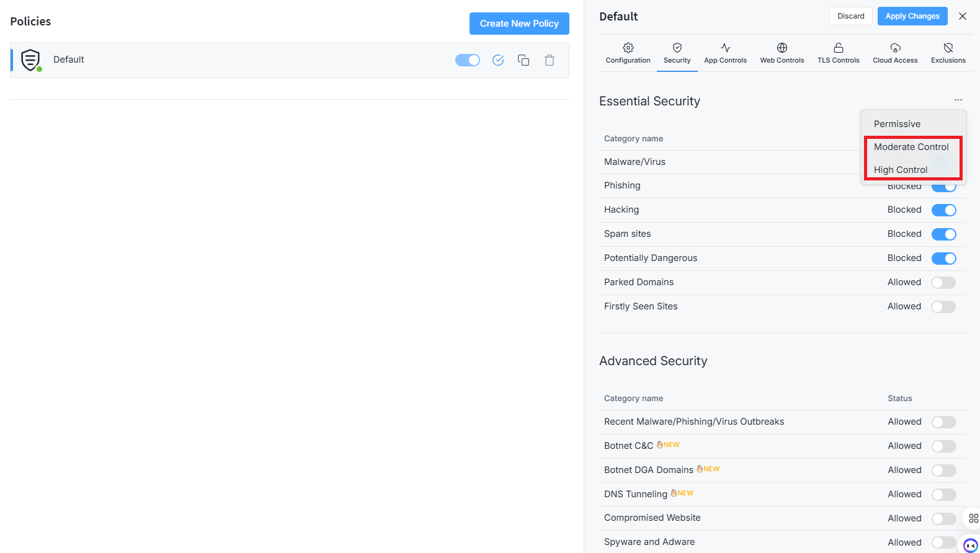The width and height of the screenshot is (980, 553).
Task: Delete the Default policy using trash icon
Action: click(550, 60)
